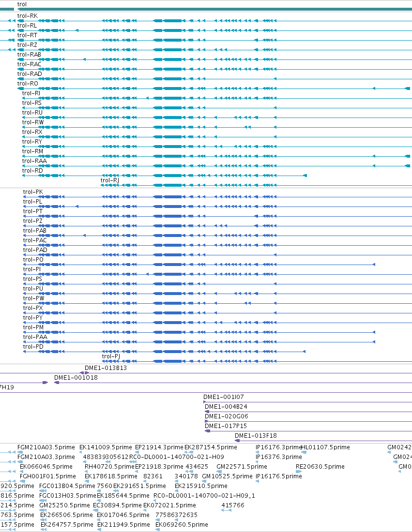Select the EK141009.5prime EST label
Image resolution: width=412 pixels, height=532 pixels.
point(106,447)
